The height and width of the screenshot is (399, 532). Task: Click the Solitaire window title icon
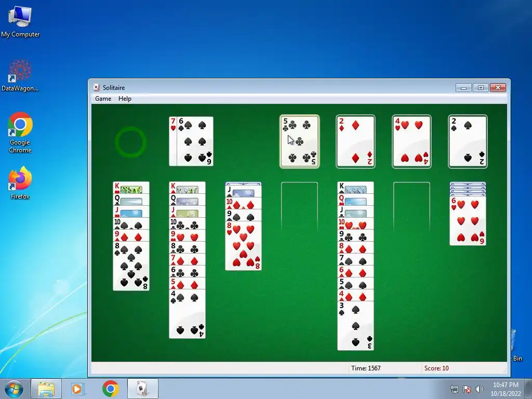click(x=96, y=87)
